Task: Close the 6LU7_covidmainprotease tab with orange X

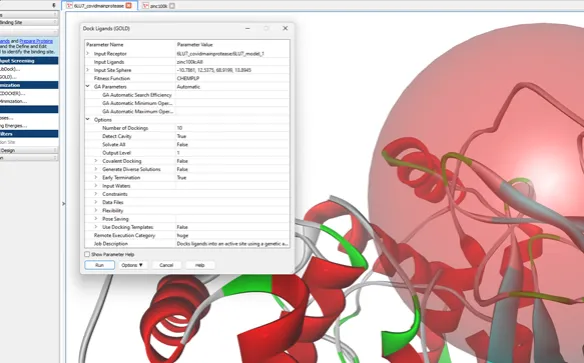Action: tap(128, 6)
